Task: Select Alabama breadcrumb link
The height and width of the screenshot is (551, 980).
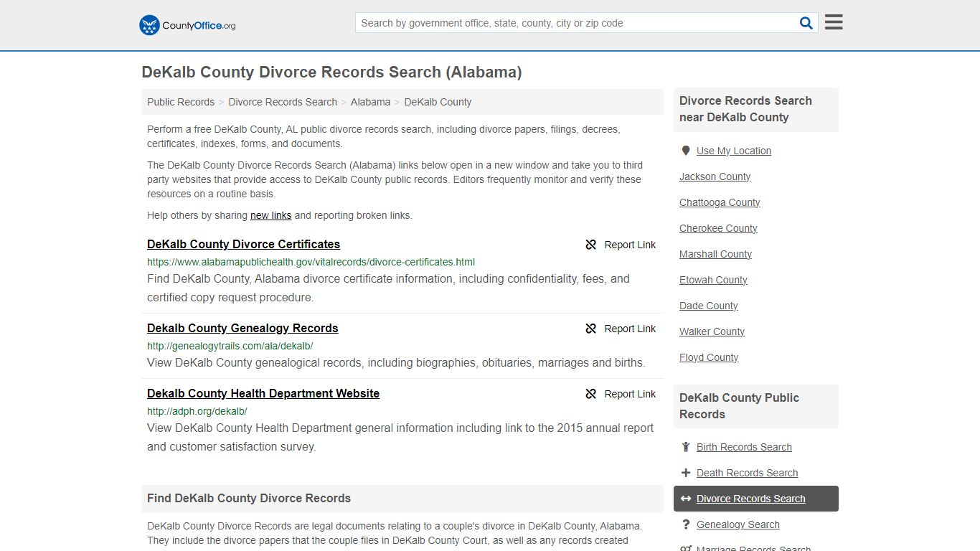Action: [x=370, y=102]
